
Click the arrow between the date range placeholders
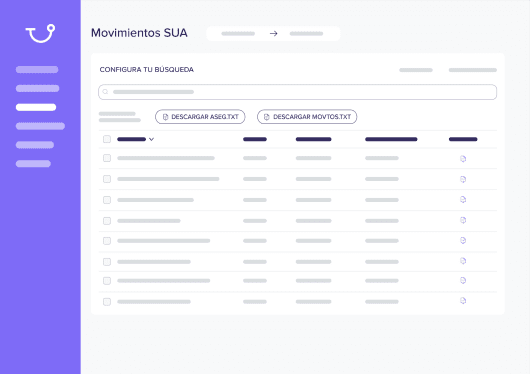point(273,33)
